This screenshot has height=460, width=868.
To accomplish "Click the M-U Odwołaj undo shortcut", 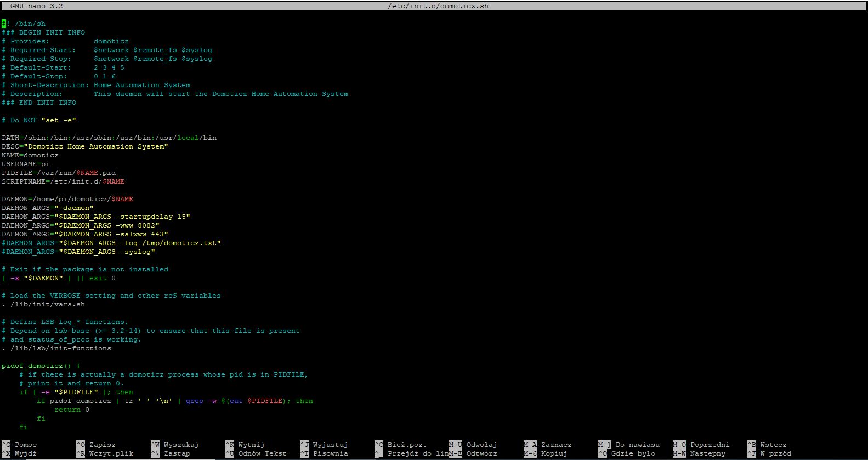I will [x=473, y=445].
